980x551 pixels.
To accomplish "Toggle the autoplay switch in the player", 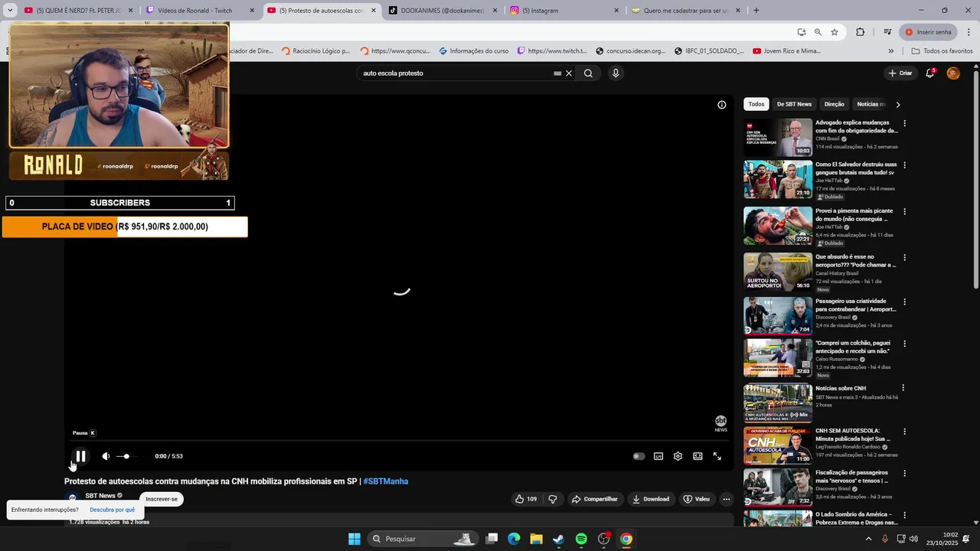I will [639, 456].
